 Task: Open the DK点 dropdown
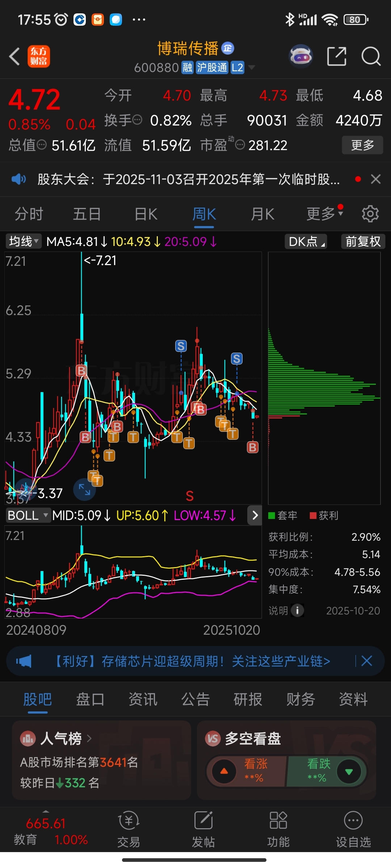click(x=306, y=241)
